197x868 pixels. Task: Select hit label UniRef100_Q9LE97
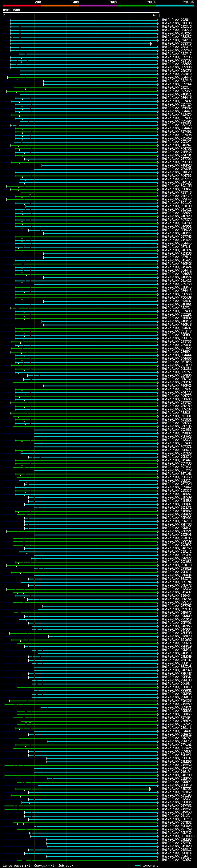(176, 758)
